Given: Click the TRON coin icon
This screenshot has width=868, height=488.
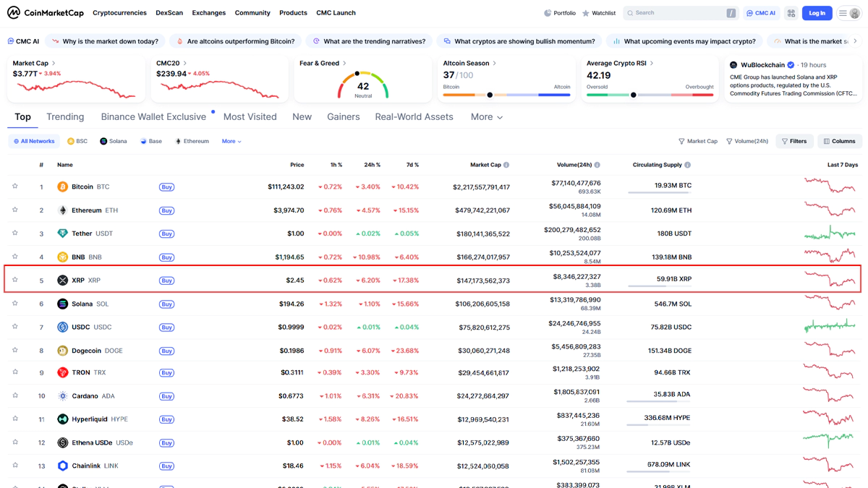Looking at the screenshot, I should (x=63, y=373).
